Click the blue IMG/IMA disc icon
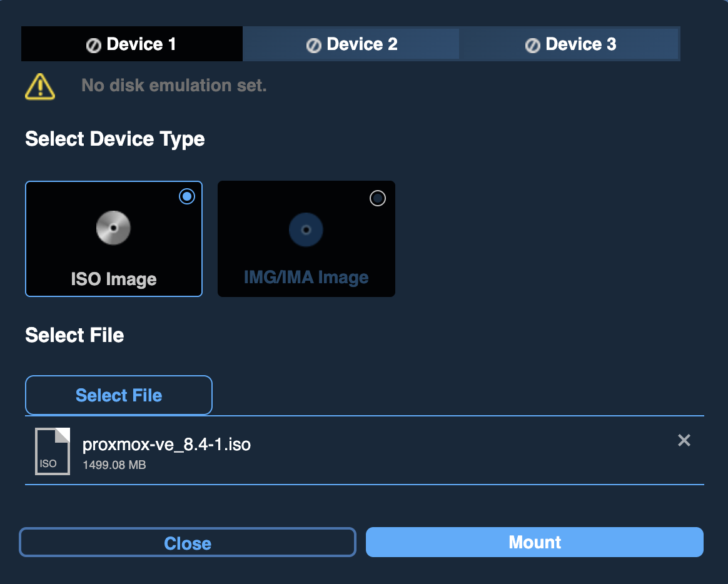 click(x=306, y=229)
